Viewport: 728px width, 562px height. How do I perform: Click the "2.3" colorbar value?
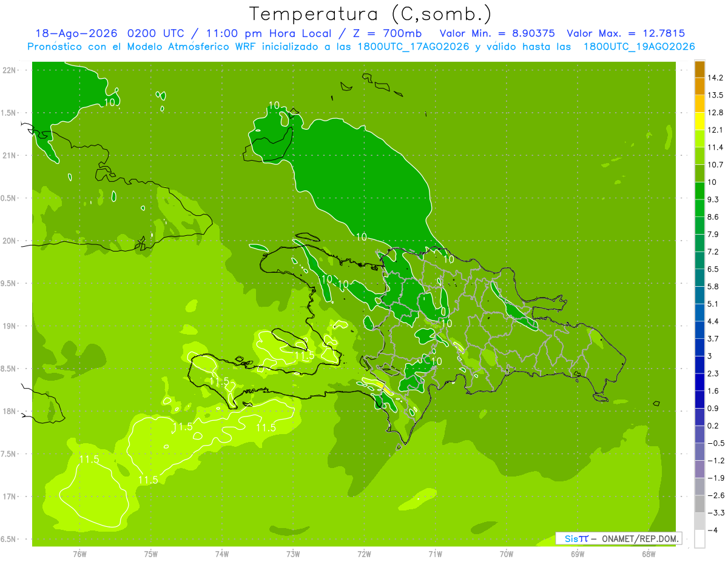713,373
